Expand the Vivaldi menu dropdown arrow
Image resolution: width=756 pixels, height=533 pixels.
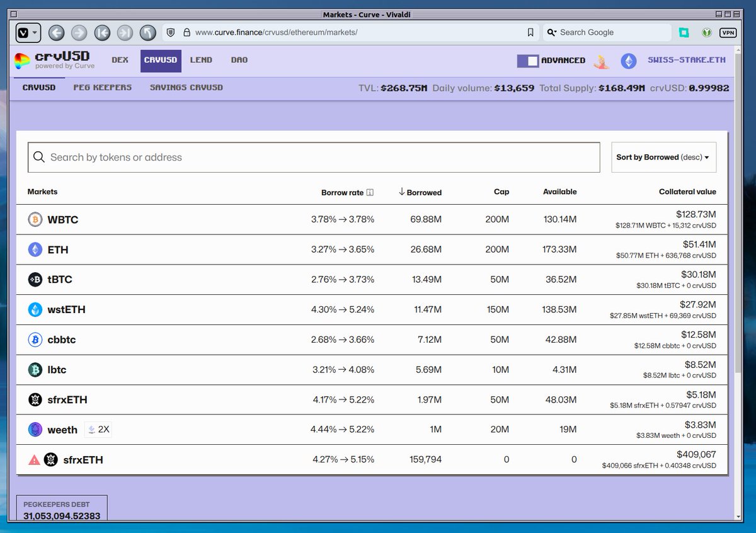pos(35,33)
